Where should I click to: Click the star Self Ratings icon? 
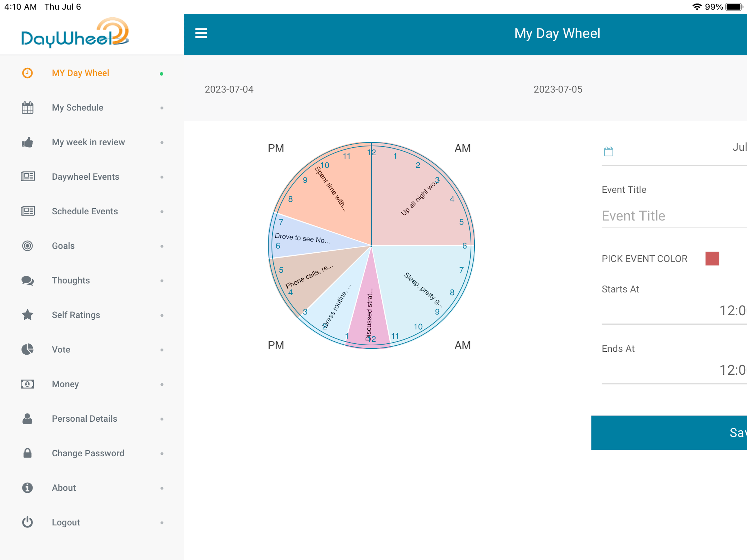[x=27, y=315]
